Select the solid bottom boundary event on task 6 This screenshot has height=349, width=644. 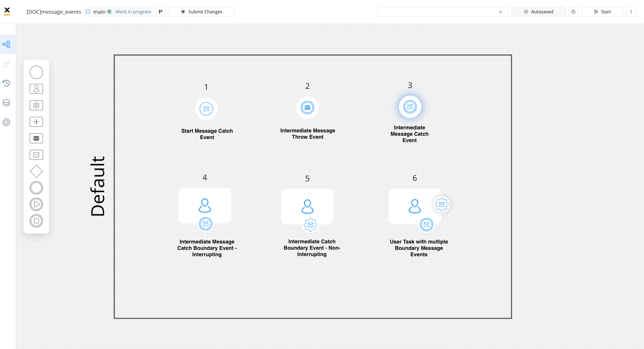point(426,225)
